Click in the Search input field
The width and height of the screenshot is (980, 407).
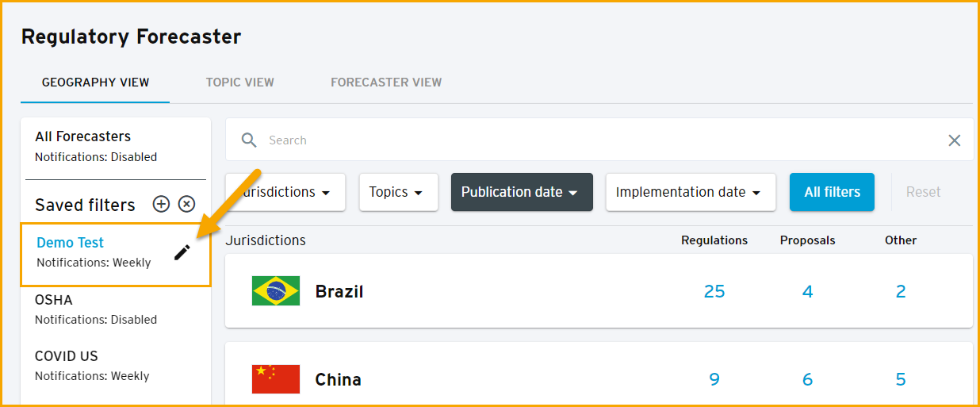pos(603,140)
